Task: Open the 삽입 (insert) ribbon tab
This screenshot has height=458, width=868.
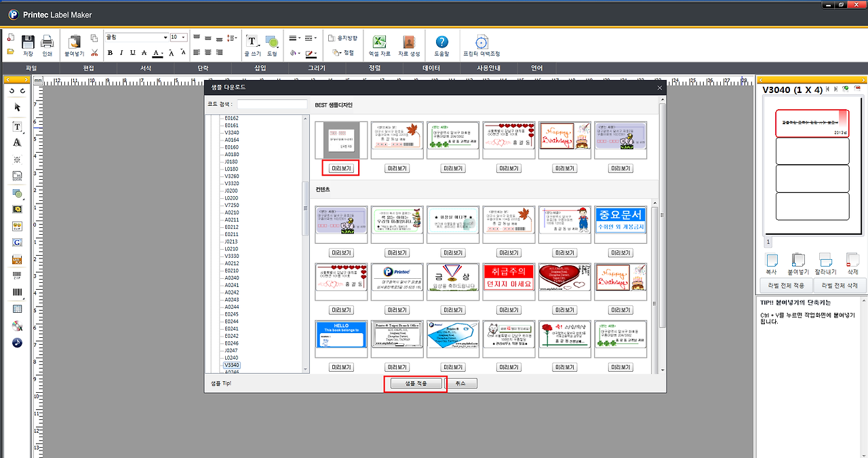Action: (260, 68)
